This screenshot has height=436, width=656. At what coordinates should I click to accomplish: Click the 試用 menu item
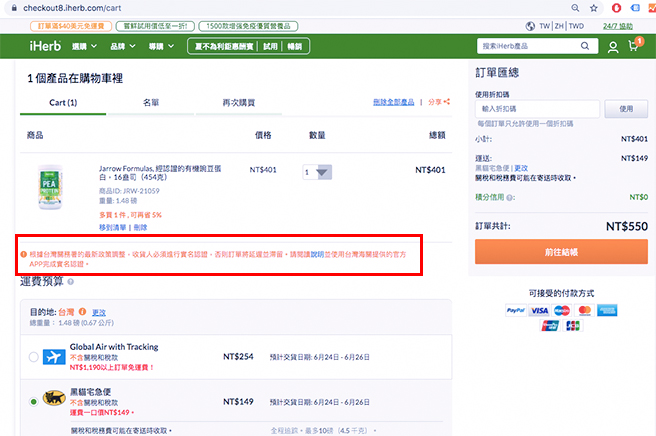270,46
